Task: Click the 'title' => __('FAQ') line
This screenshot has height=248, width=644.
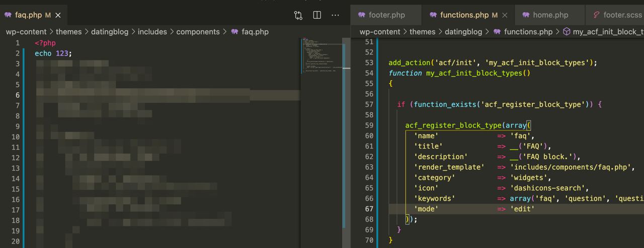Action: [482, 146]
